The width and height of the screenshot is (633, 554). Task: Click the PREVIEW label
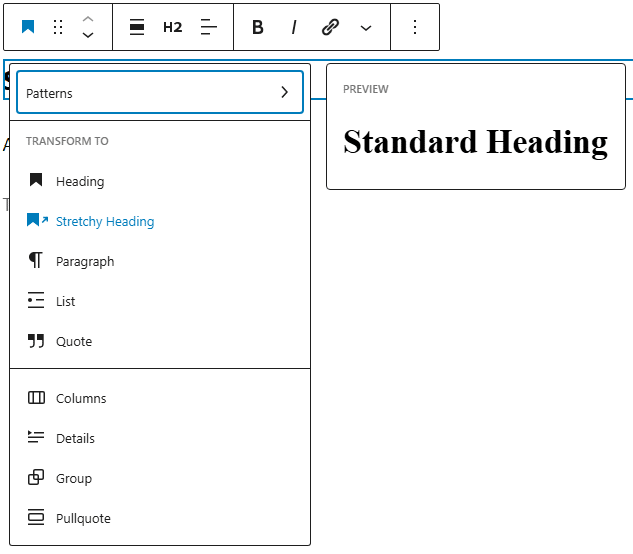click(x=366, y=89)
